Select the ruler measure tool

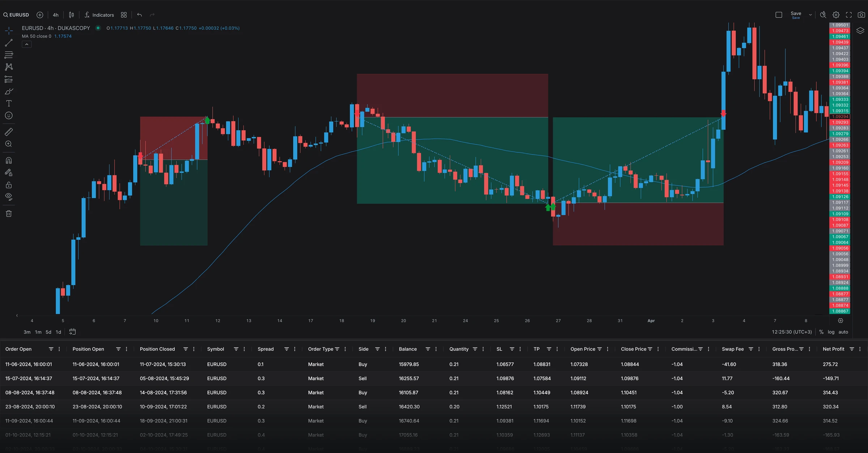pos(9,132)
